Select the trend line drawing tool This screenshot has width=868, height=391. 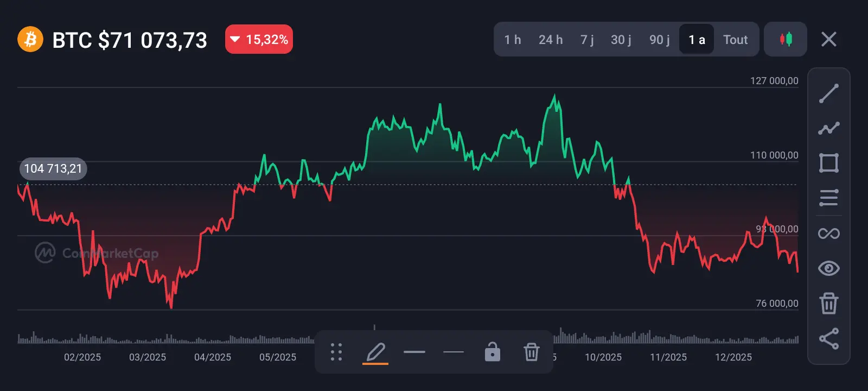[829, 93]
